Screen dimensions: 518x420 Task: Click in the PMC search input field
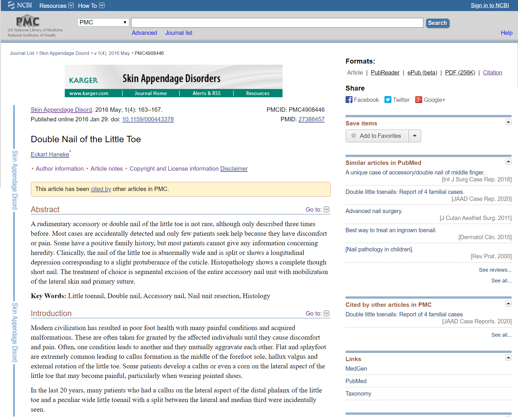(x=277, y=23)
